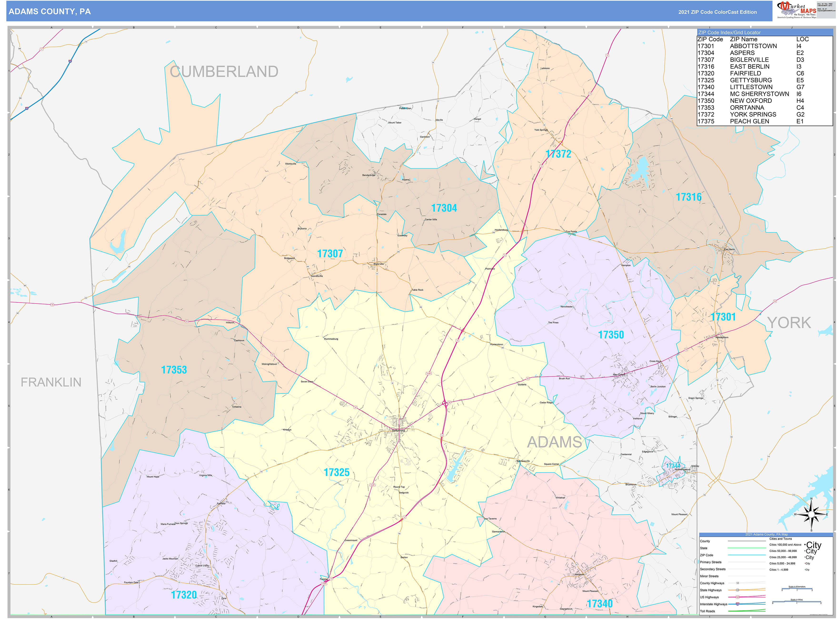Click the Cashtown town label
The width and height of the screenshot is (840, 619).
[x=239, y=341]
